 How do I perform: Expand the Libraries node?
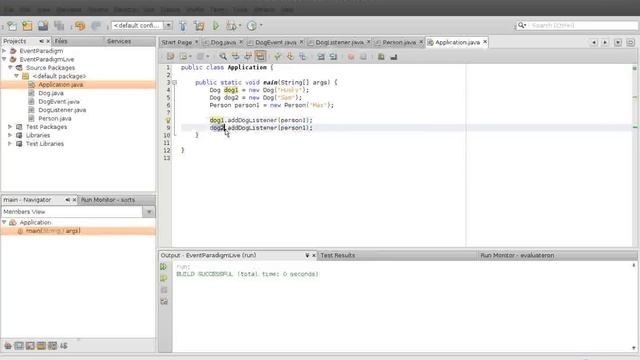coord(10,135)
